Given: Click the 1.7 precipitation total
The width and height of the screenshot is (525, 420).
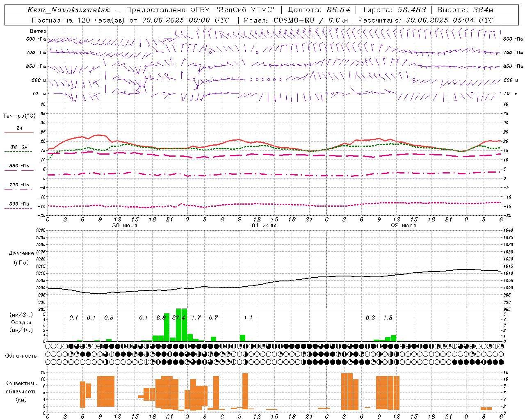Looking at the screenshot, I should tap(196, 317).
